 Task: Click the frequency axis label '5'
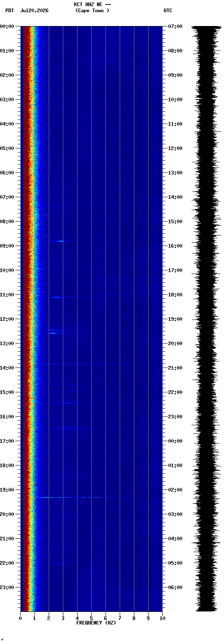pos(91,618)
